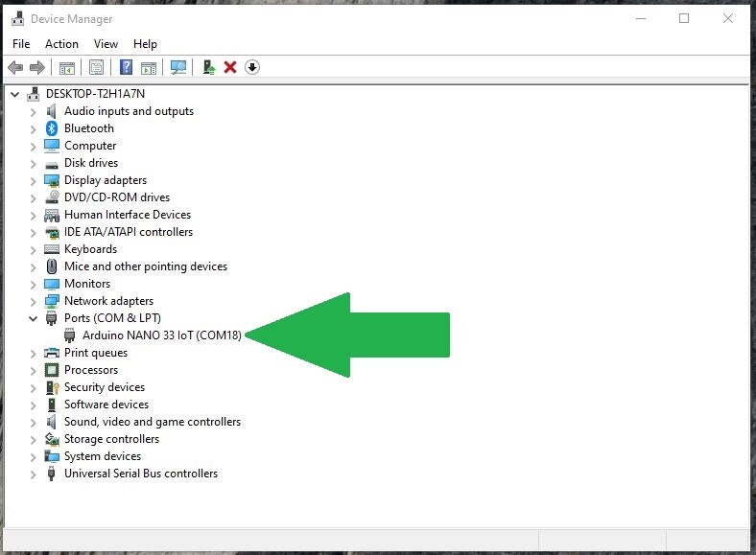The width and height of the screenshot is (756, 555).
Task: Click the Ports (COM & LPT) plug icon
Action: pos(51,318)
